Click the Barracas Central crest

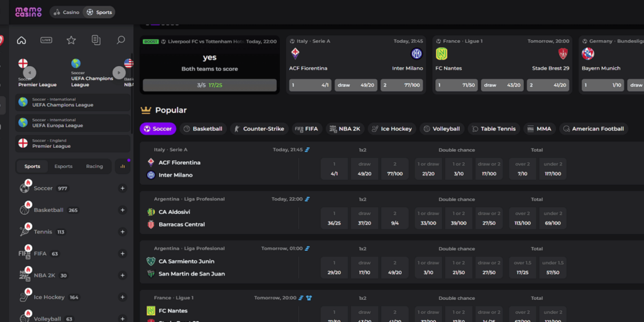(151, 225)
